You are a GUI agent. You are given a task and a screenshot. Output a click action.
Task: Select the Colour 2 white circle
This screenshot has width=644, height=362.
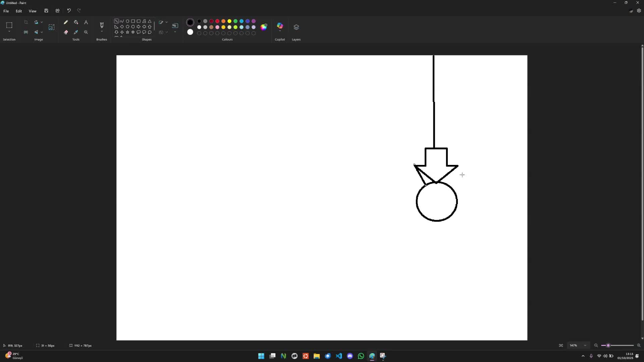[190, 32]
